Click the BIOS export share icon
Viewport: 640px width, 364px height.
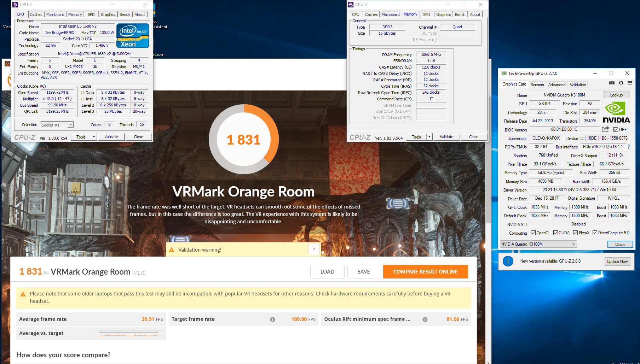(605, 129)
